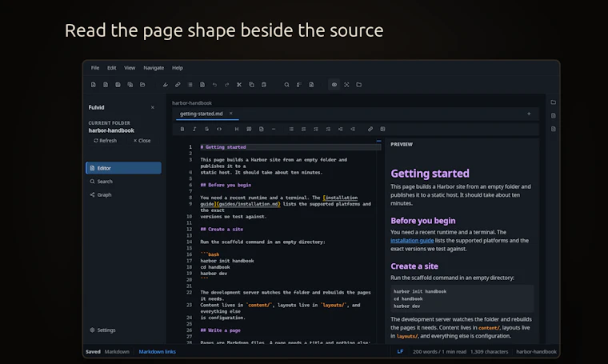Indent the line using the formatting bar
The width and height of the screenshot is (608, 364).
(341, 129)
